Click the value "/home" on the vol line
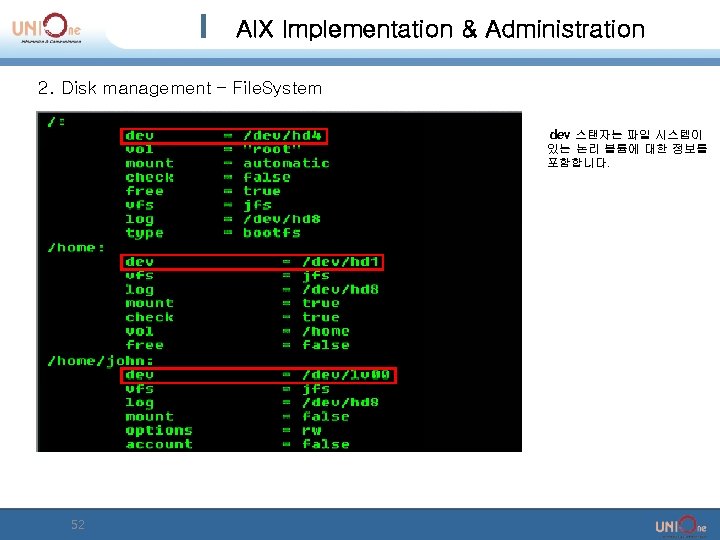Image resolution: width=720 pixels, height=540 pixels. pyautogui.click(x=326, y=331)
